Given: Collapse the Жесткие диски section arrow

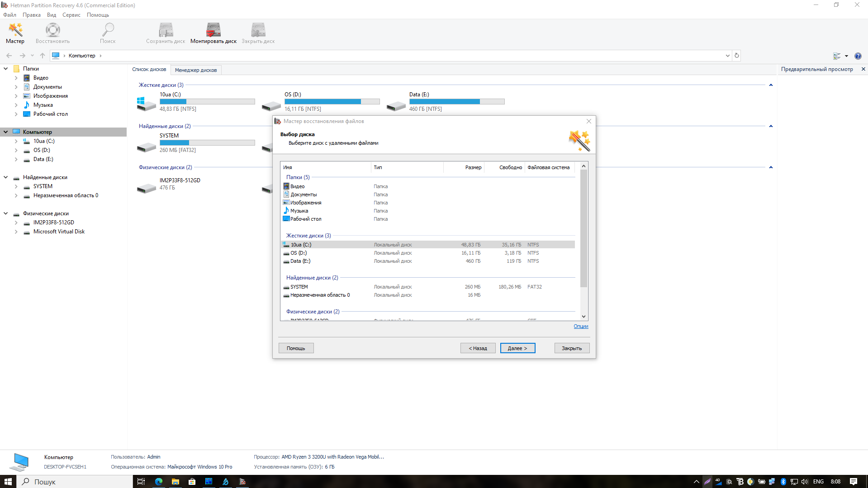Looking at the screenshot, I should [x=771, y=85].
